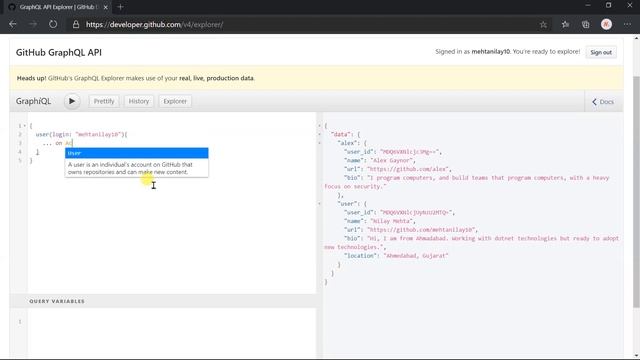The width and height of the screenshot is (640, 360).
Task: Open the Favorites list icon
Action: [565, 24]
